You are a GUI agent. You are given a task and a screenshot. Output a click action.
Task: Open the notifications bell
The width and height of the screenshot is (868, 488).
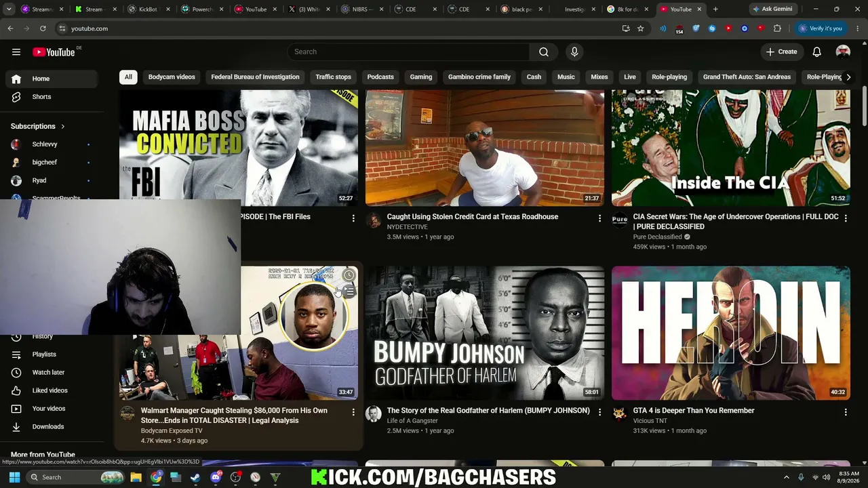(x=817, y=52)
